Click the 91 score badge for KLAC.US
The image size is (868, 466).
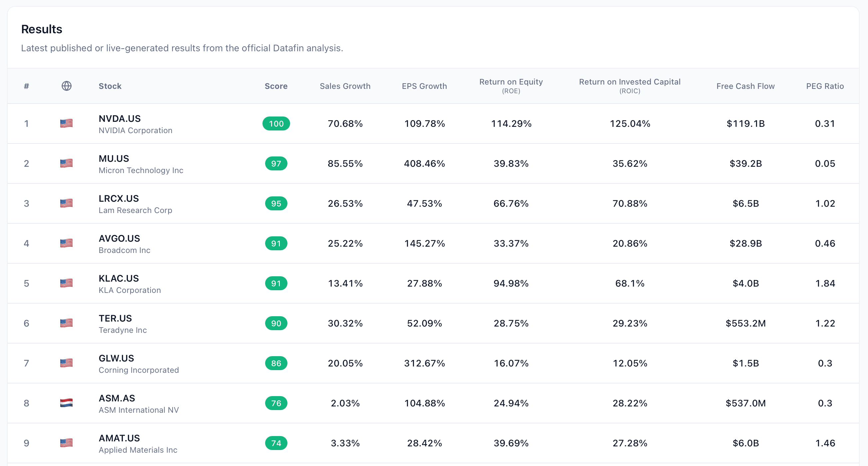tap(276, 283)
